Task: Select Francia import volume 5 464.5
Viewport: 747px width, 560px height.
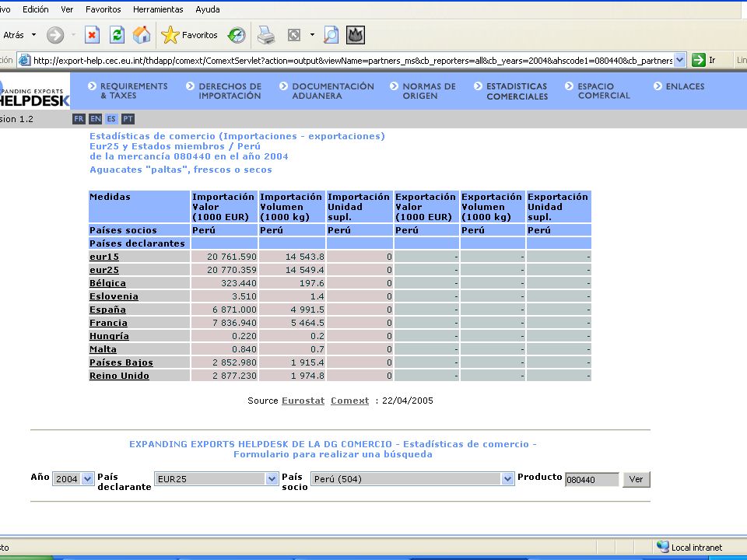Action: click(307, 323)
